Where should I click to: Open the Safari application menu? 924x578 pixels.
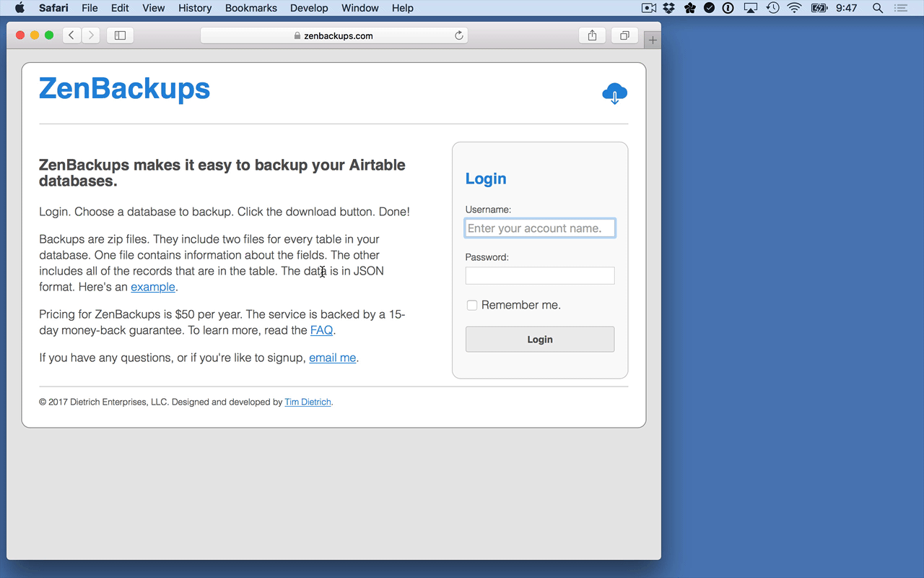53,8
